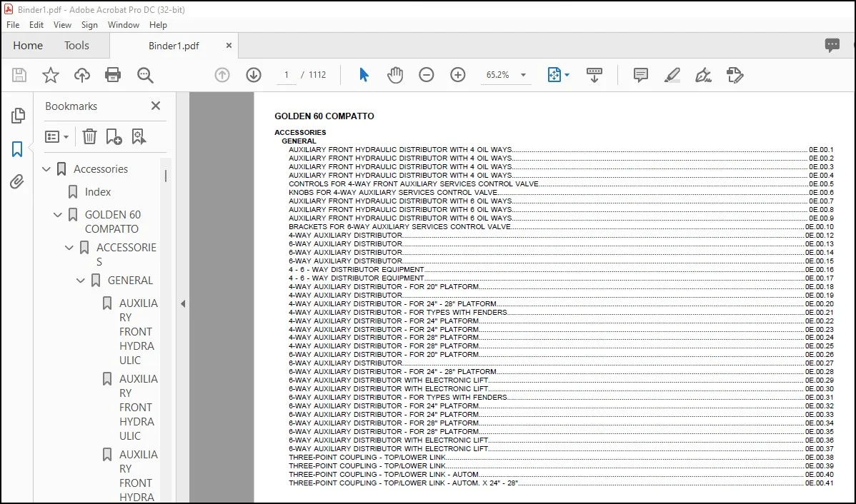The height and width of the screenshot is (504, 856).
Task: Click the page number input field
Action: pos(286,75)
